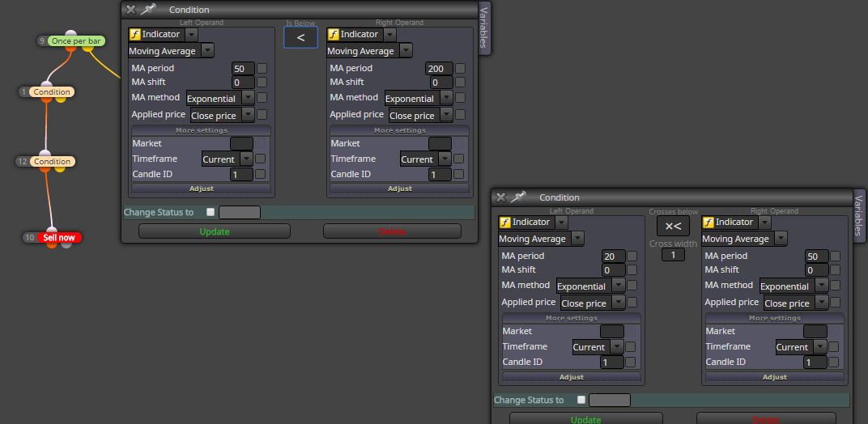The image size is (868, 424).
Task: Close the lower Condition window
Action: click(500, 197)
